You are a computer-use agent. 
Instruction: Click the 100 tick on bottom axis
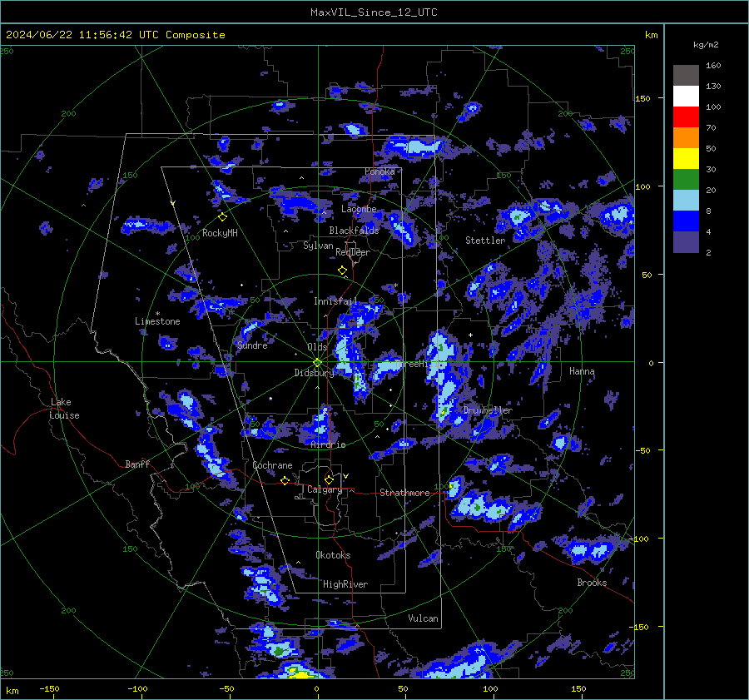tap(490, 688)
